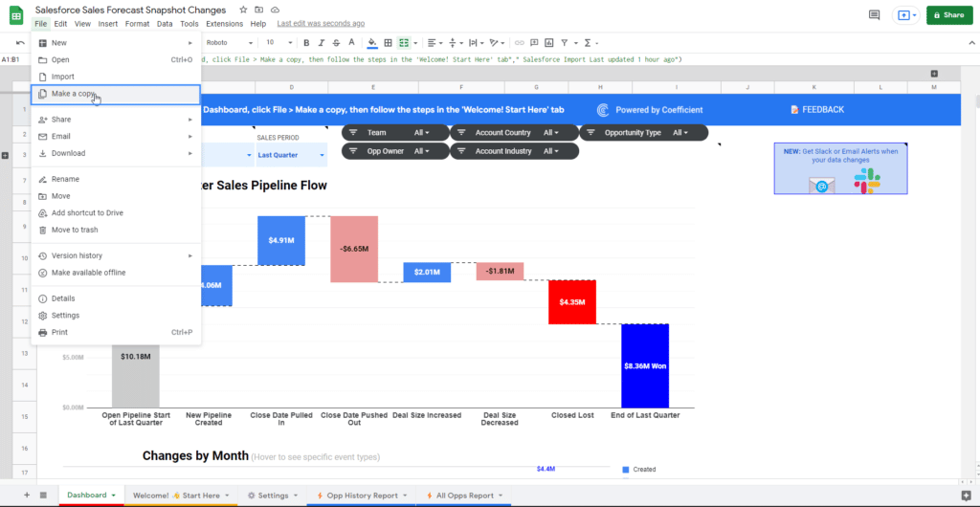The height and width of the screenshot is (507, 980).
Task: Click the create filter icon
Action: point(567,43)
